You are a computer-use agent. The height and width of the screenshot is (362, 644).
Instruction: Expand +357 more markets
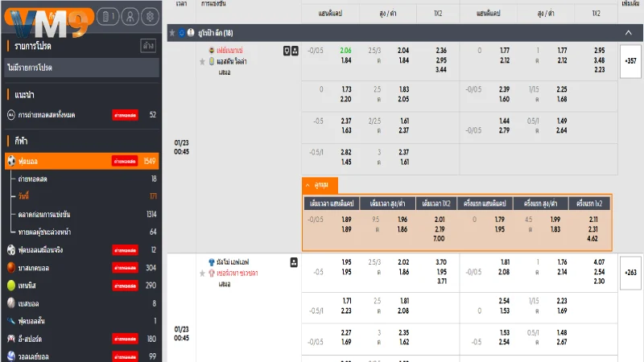[x=630, y=61]
